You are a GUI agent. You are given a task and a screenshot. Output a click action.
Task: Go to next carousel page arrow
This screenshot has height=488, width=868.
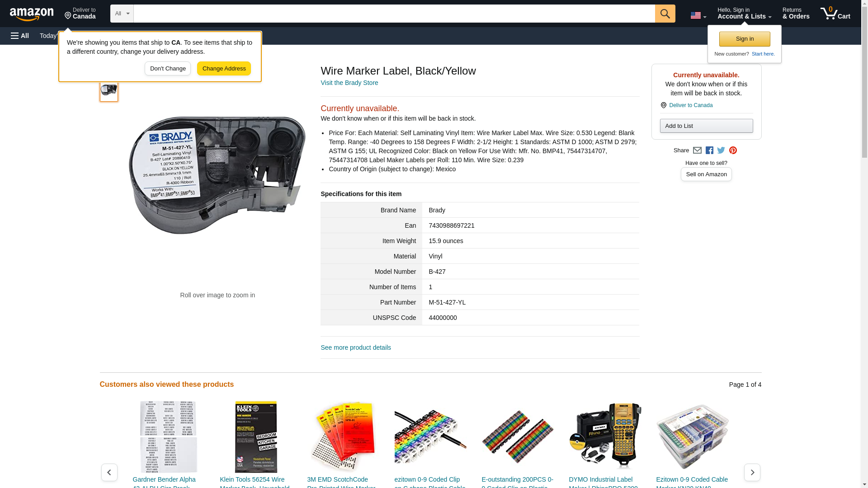(x=752, y=472)
